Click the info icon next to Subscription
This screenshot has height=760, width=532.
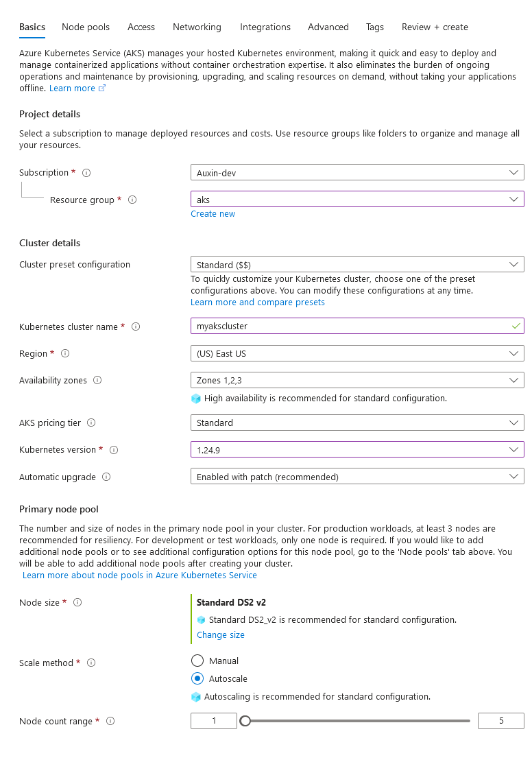click(x=86, y=173)
